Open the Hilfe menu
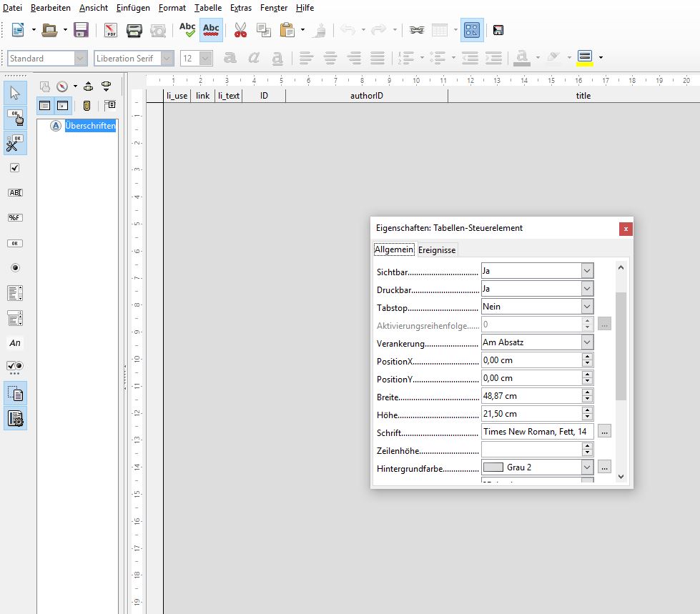Image resolution: width=700 pixels, height=614 pixels. (x=305, y=8)
